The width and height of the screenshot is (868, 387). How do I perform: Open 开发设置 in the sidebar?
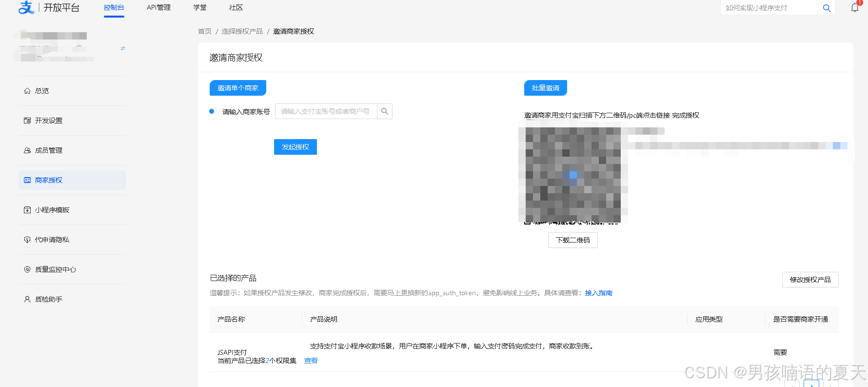click(72, 121)
